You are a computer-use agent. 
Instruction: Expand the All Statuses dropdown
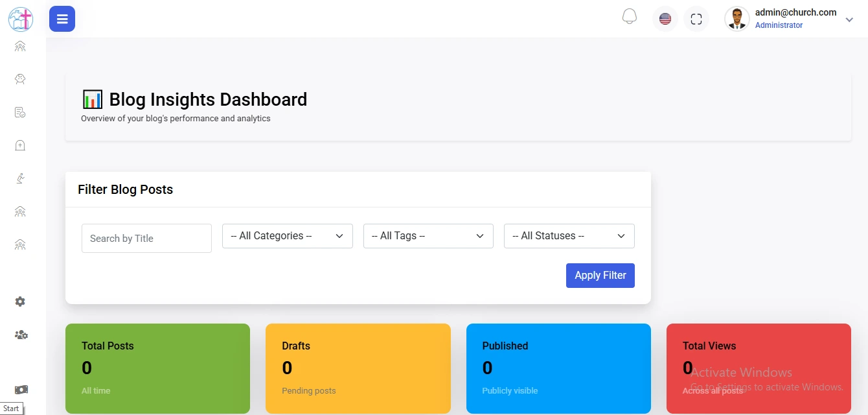(569, 236)
